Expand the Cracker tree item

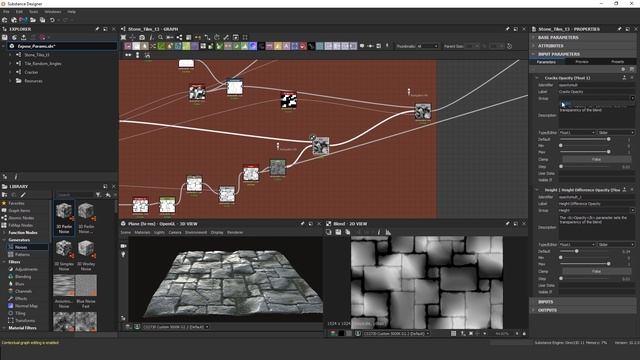pos(10,72)
